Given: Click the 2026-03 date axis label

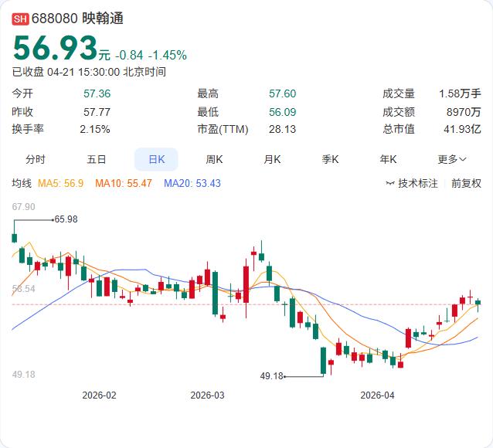Looking at the screenshot, I should click(208, 395).
